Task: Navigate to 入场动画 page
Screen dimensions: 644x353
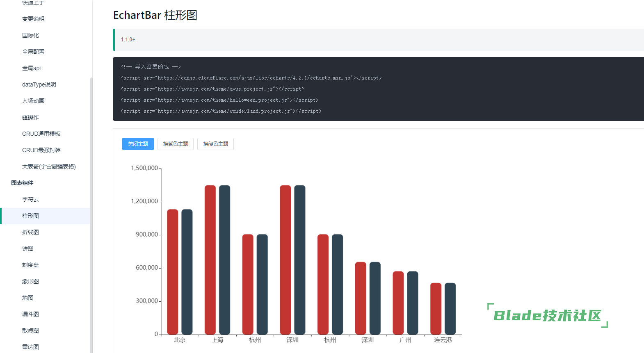Action: tap(33, 101)
